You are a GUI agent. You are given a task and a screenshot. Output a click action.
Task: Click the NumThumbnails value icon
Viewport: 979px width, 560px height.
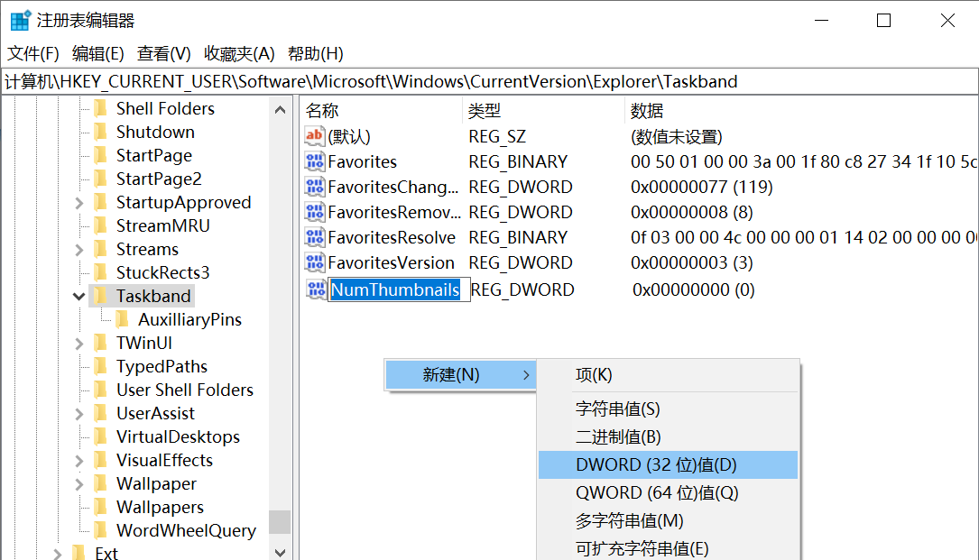pyautogui.click(x=317, y=289)
